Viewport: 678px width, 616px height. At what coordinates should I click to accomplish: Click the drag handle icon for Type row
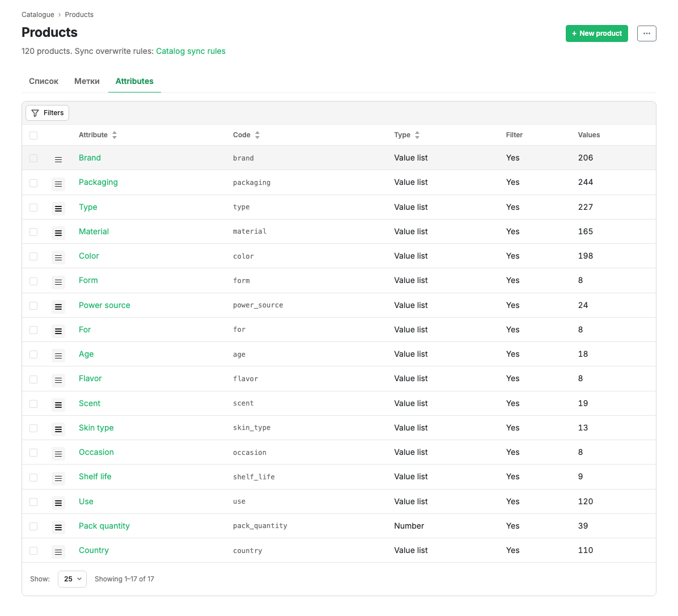(x=58, y=209)
